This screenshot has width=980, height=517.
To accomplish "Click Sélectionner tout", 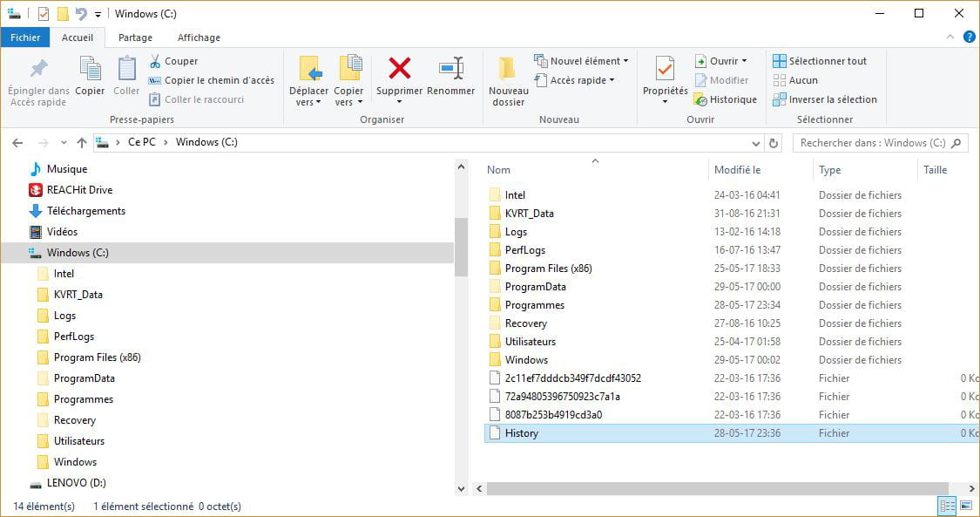I will (820, 61).
